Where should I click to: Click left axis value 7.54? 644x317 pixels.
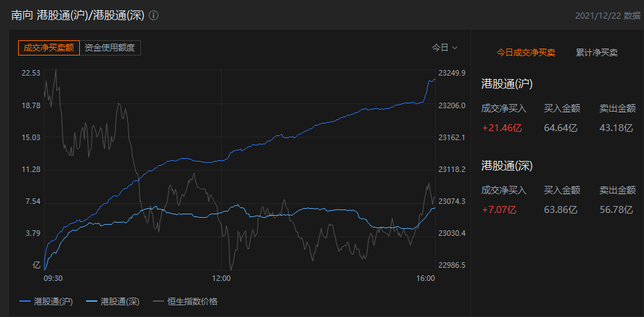pyautogui.click(x=32, y=201)
